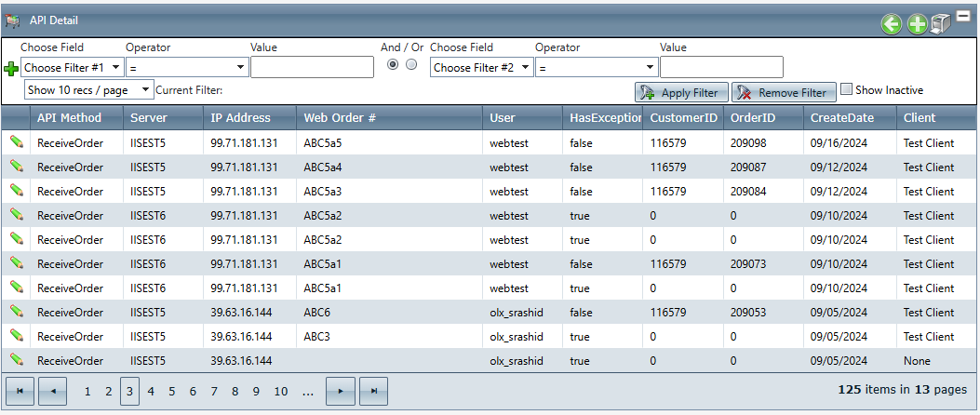
Task: Go to next page arrow
Action: (341, 392)
